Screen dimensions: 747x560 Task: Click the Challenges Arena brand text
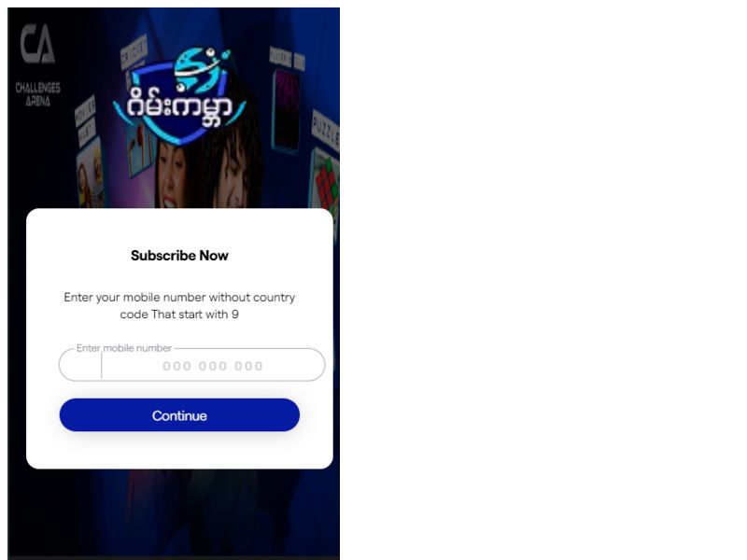37,94
